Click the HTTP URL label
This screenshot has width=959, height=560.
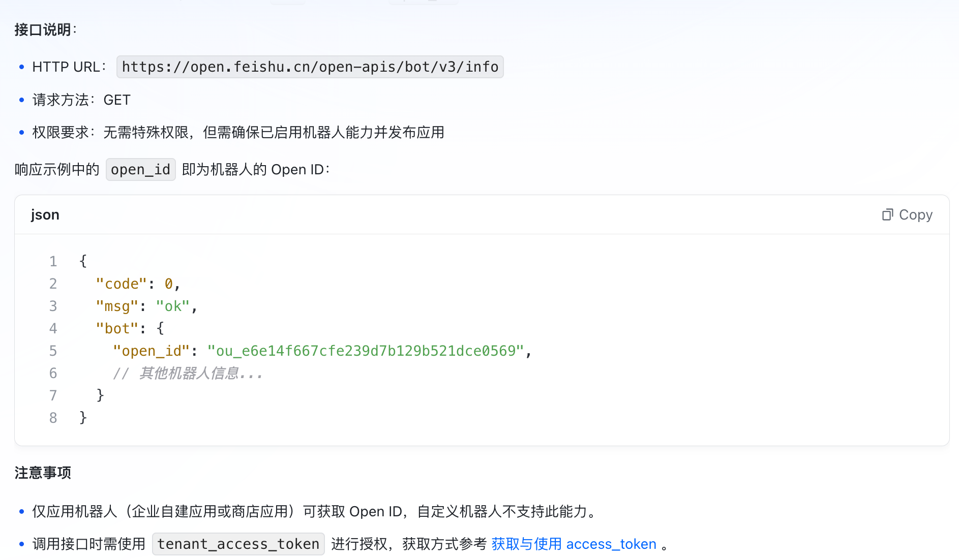tap(69, 67)
